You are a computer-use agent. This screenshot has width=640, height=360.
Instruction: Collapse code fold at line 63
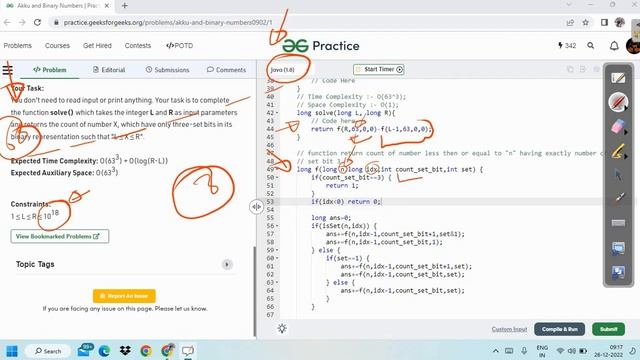(278, 282)
